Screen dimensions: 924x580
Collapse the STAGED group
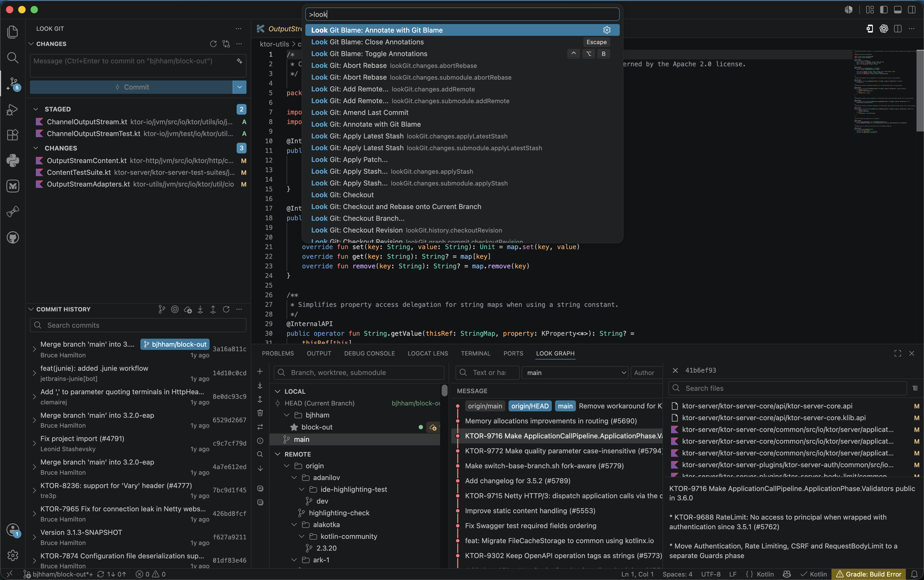[36, 109]
